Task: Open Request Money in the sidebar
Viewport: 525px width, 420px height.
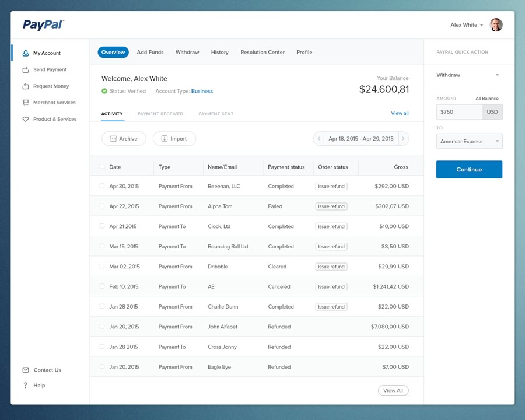Action: click(51, 86)
